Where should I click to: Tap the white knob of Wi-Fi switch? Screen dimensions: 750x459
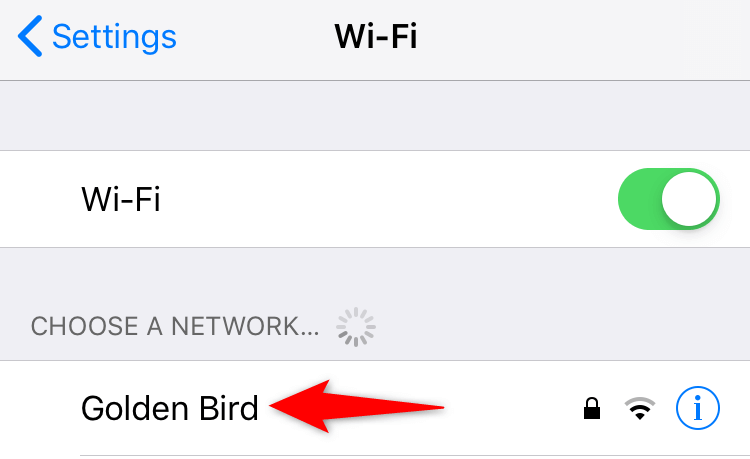(689, 199)
